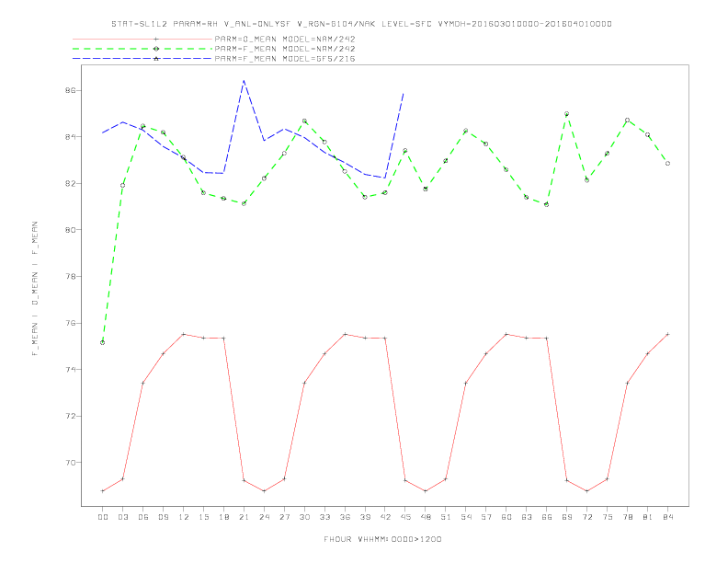Click x-axis forecast hour label 27
Screen dimensions: 728x563
(x=284, y=517)
